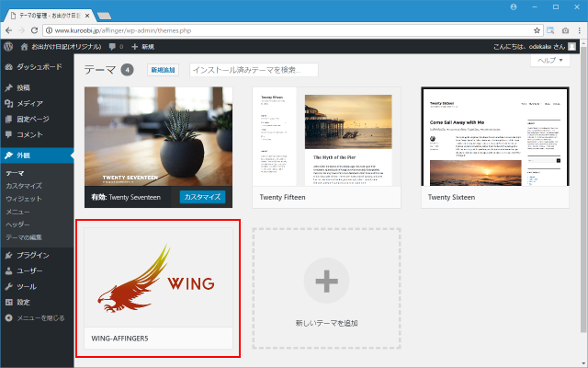Collapse sidebar with メニューを閉じる
The image size is (588, 368).
point(37,318)
